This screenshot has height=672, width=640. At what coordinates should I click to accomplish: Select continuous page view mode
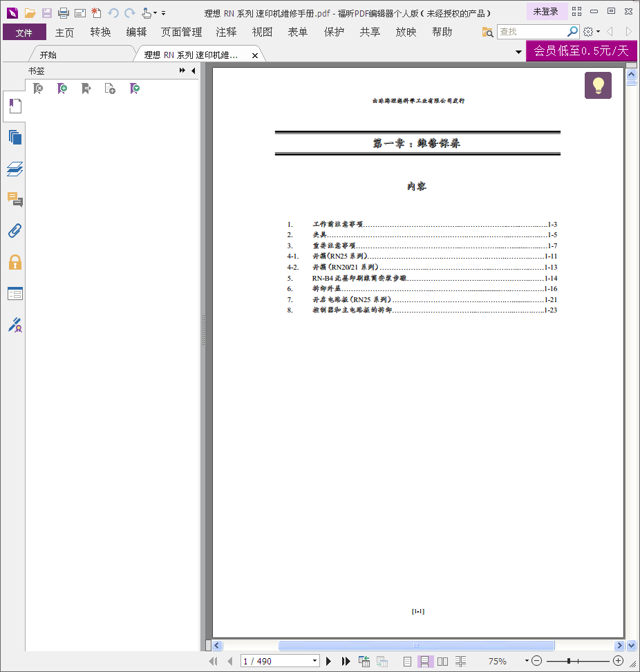(x=424, y=662)
